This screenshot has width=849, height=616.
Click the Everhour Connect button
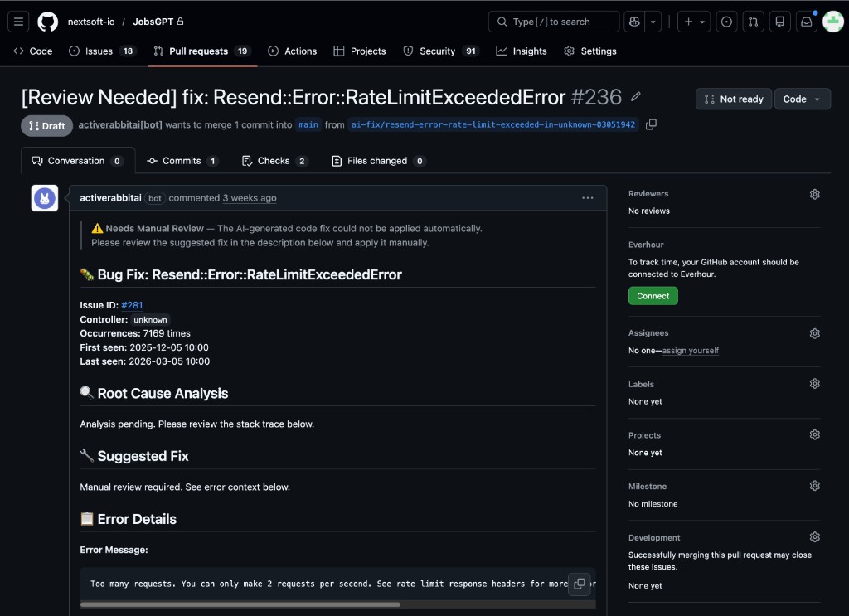tap(653, 296)
